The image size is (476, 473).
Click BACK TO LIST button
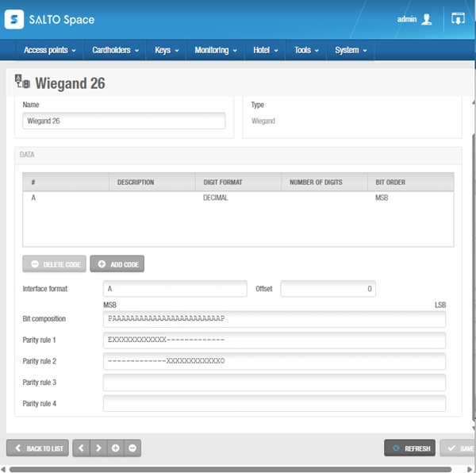coord(37,448)
